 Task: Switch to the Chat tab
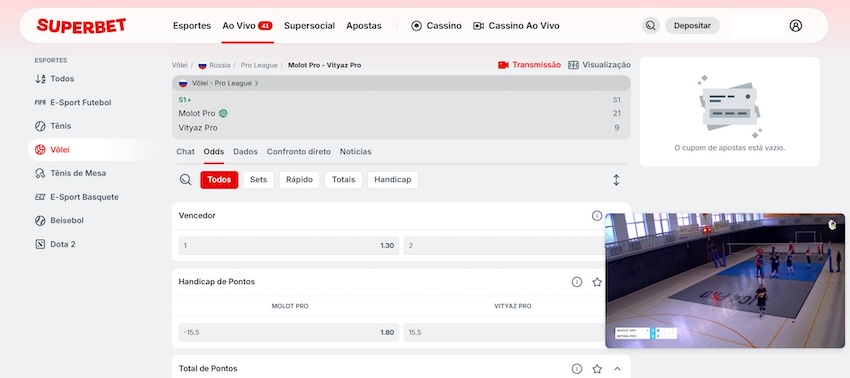point(185,152)
